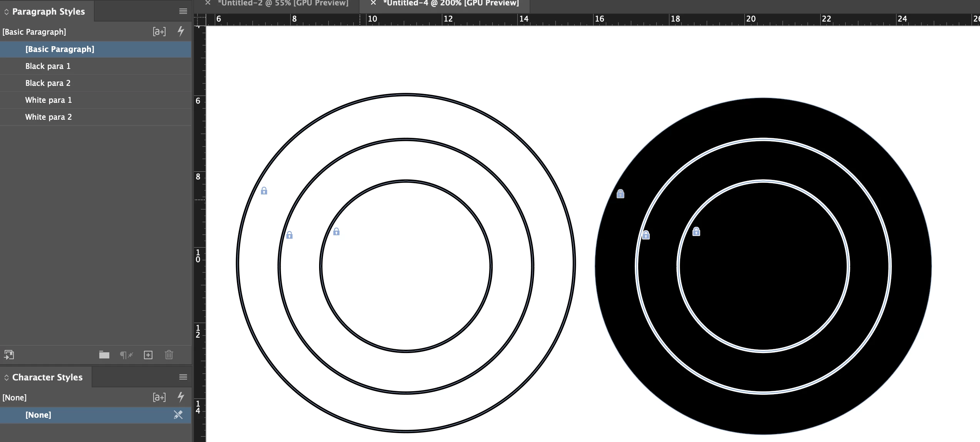
Task: Open Character Styles panel menu
Action: tap(183, 377)
